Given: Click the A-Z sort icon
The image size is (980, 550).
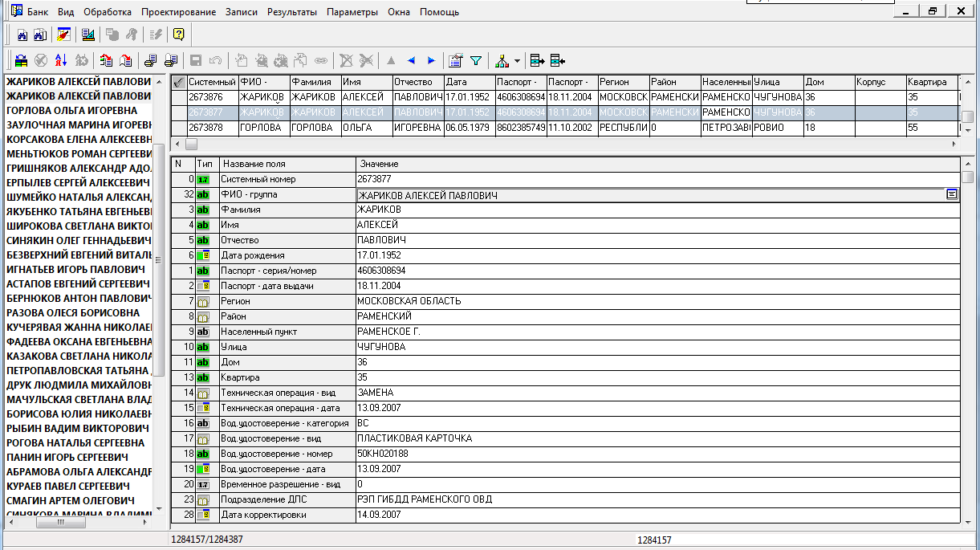Looking at the screenshot, I should [61, 60].
